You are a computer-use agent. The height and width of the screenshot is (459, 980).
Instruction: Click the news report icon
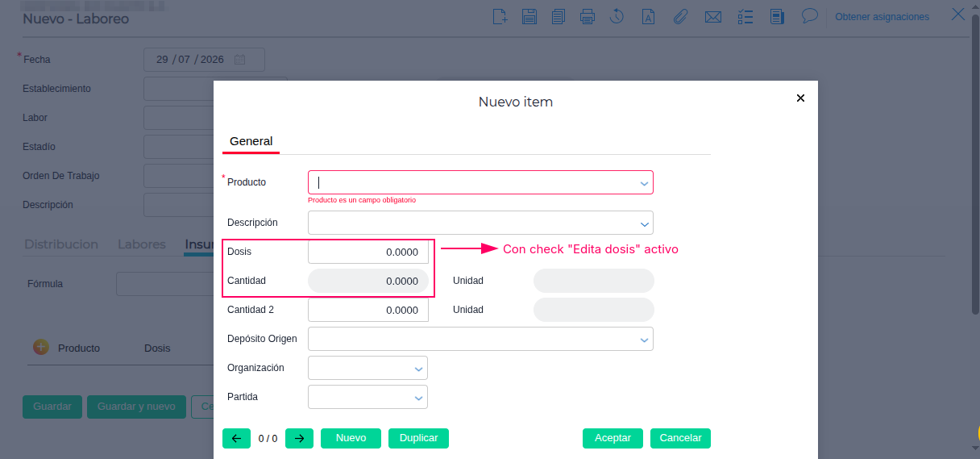click(777, 16)
